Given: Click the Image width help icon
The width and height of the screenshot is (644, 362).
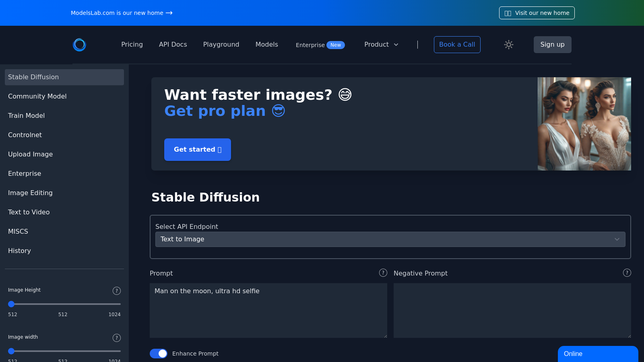Looking at the screenshot, I should point(116,338).
